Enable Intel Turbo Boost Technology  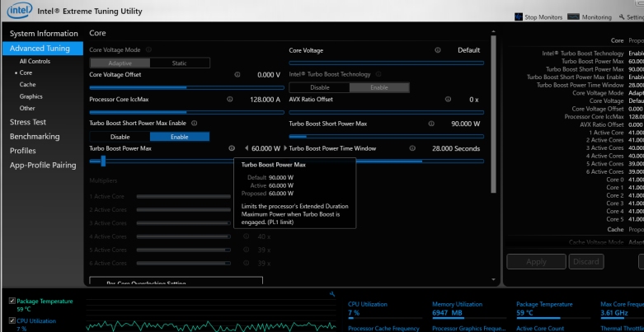pos(379,87)
